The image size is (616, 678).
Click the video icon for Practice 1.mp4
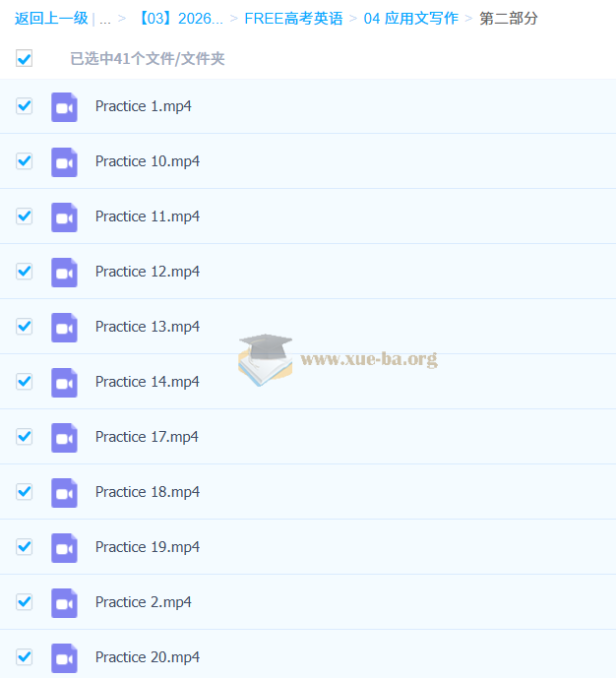click(64, 106)
